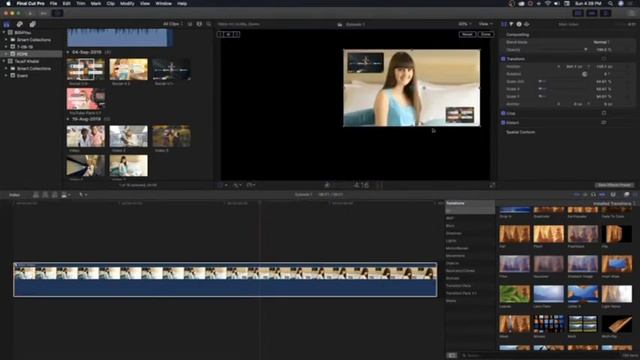Open the viewer View options dropdown
This screenshot has height=360, width=640.
click(x=485, y=24)
